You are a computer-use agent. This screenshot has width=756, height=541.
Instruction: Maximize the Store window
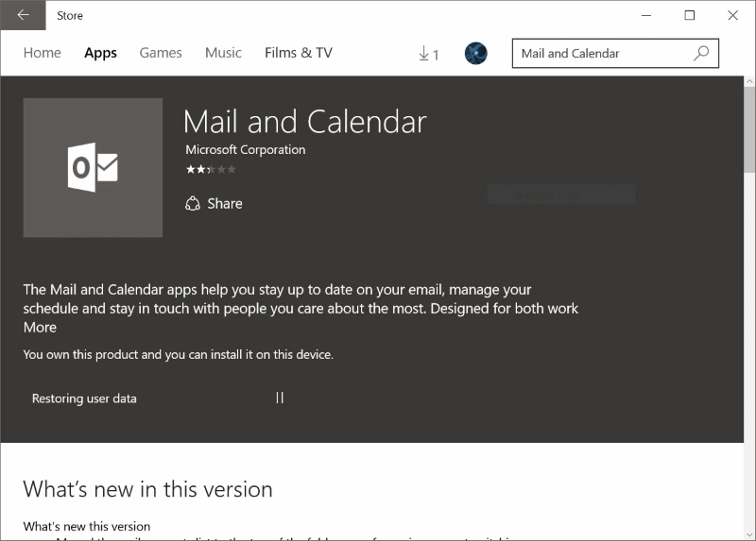tap(690, 15)
